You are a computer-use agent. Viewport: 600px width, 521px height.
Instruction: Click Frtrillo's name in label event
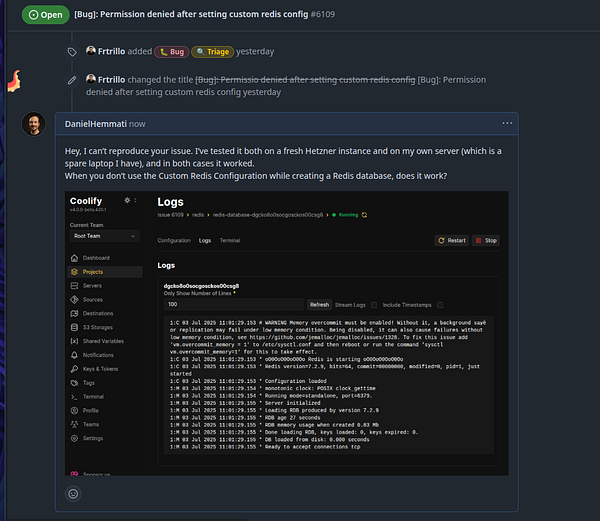click(111, 51)
